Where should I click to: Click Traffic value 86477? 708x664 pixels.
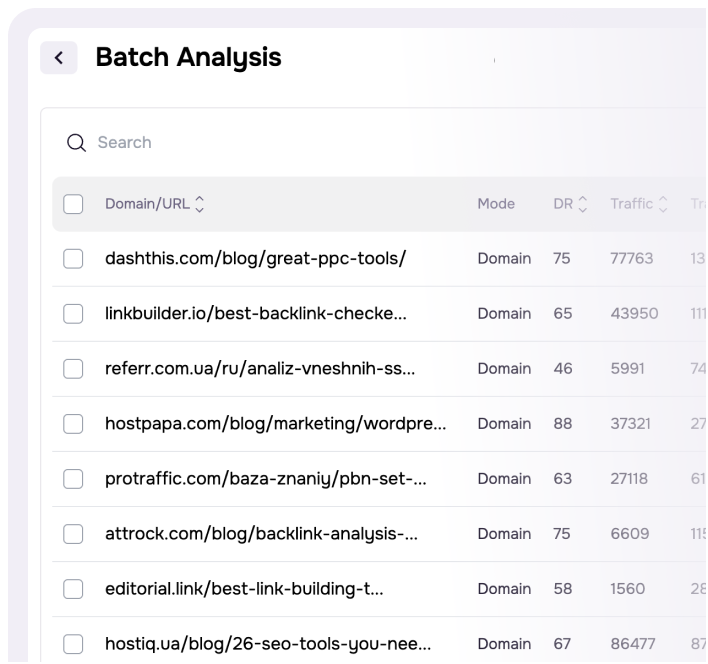pos(633,644)
